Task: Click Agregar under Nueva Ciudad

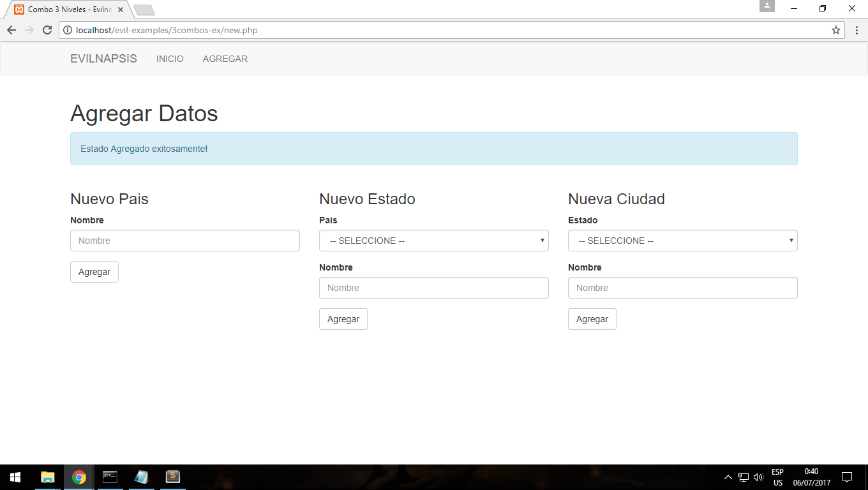Action: (x=592, y=319)
